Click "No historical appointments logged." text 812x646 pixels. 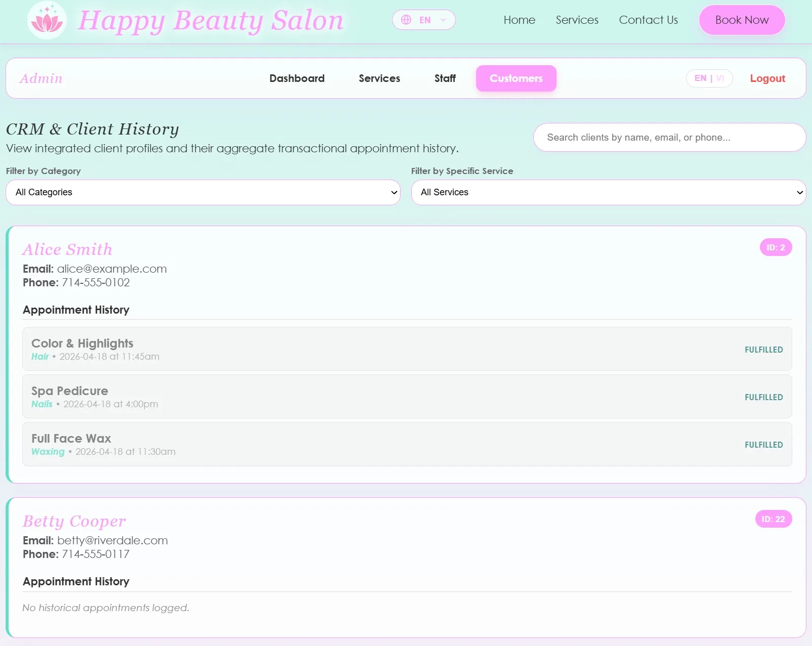[106, 608]
